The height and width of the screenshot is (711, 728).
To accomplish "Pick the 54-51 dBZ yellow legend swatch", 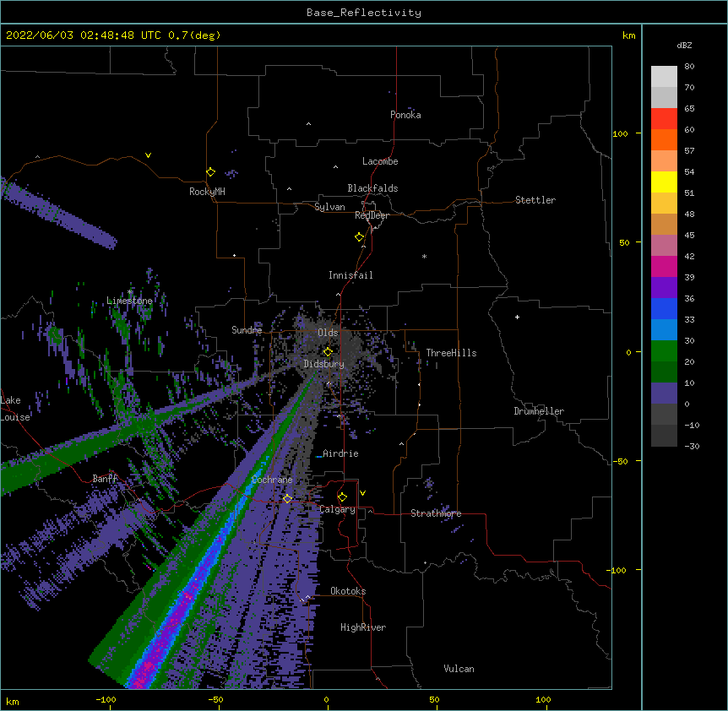I will (x=664, y=182).
